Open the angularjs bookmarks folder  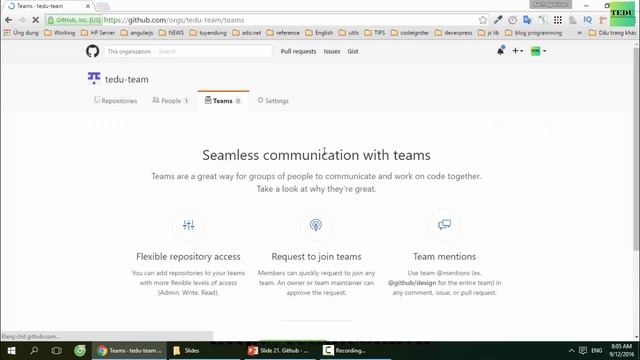(137, 33)
